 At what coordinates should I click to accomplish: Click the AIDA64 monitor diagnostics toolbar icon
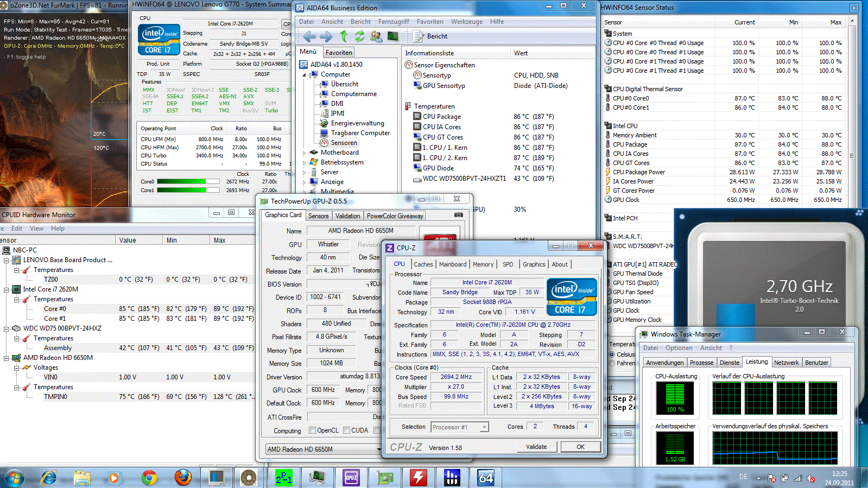pos(392,36)
